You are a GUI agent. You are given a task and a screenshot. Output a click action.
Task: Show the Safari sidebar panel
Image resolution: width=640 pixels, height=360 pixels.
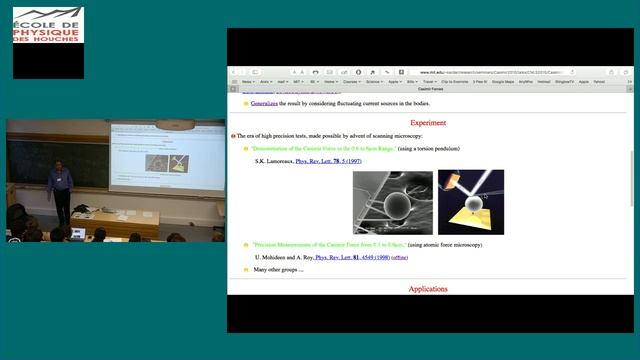255,72
